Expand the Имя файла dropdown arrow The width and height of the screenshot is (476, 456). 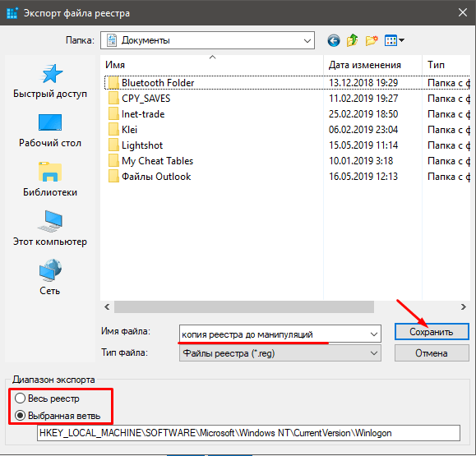click(374, 334)
